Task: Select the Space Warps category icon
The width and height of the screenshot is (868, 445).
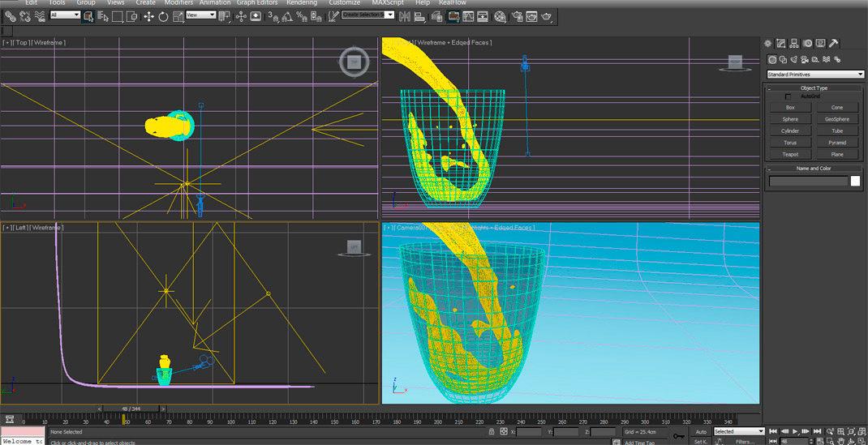Action: click(x=827, y=60)
